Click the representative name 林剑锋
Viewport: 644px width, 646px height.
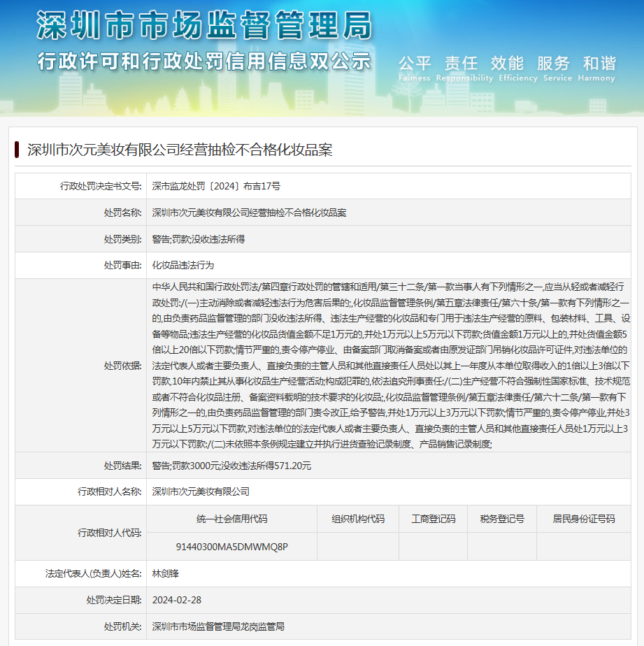tap(165, 573)
